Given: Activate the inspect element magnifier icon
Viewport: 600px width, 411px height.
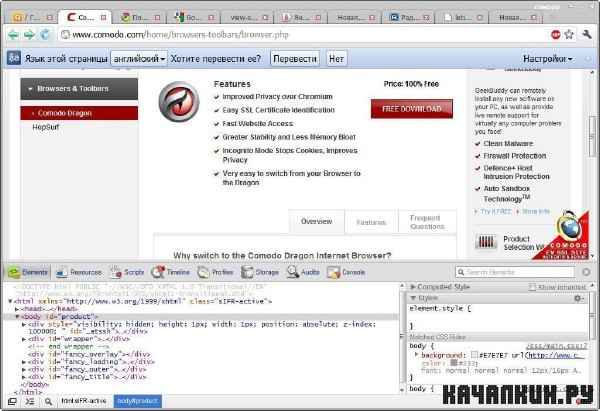Looking at the screenshot, I should (48, 401).
